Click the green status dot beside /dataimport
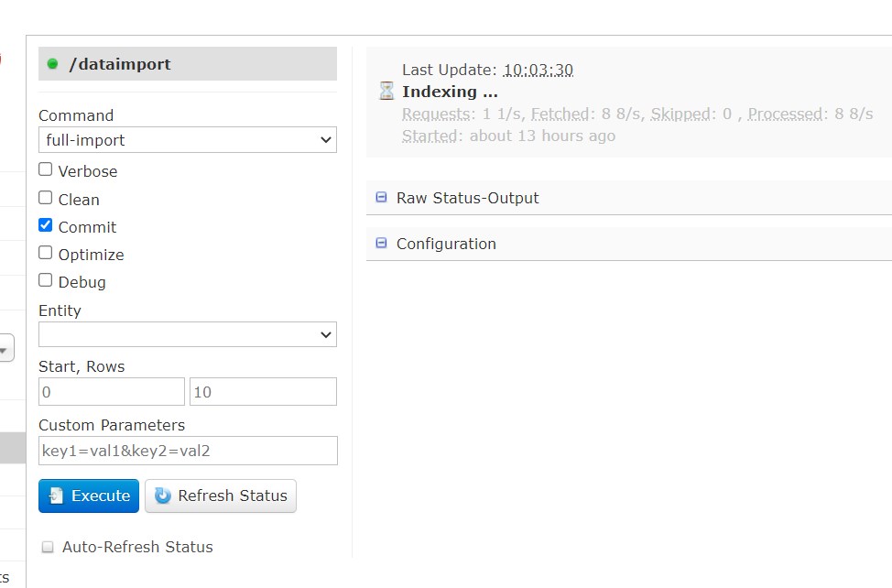 click(52, 64)
